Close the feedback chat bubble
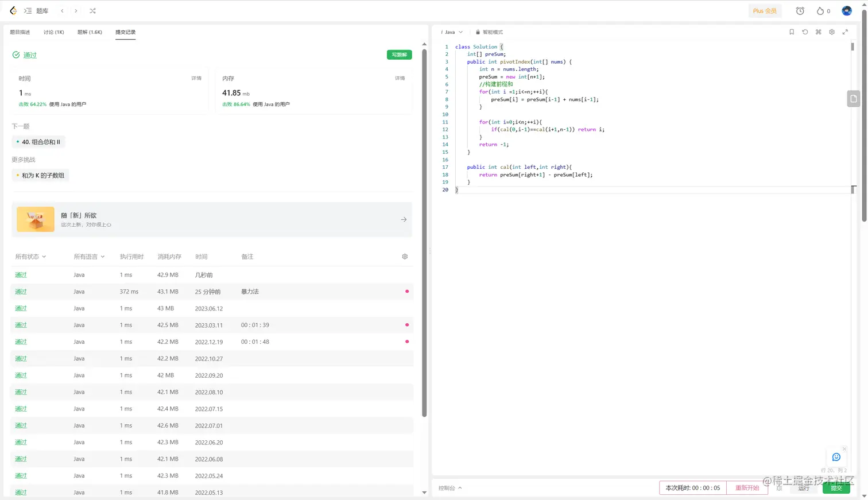This screenshot has width=868, height=500. click(x=844, y=449)
